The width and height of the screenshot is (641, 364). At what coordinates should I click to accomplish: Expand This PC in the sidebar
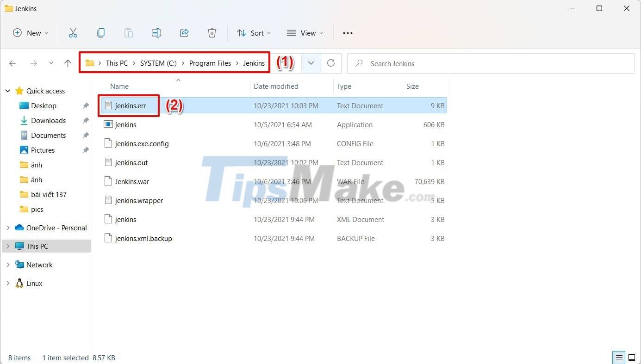click(7, 246)
